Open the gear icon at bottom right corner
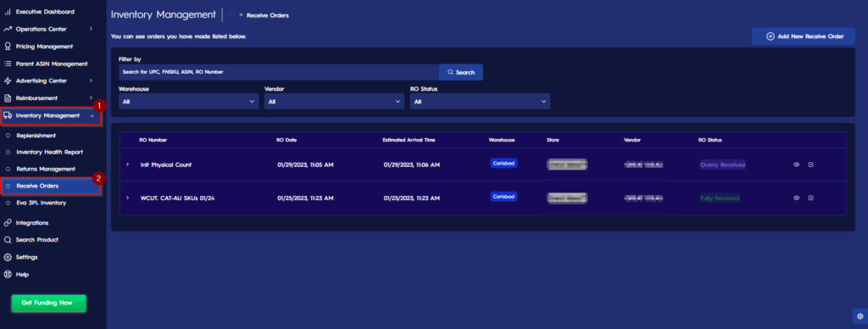Screen dimensions: 868x329 click(x=860, y=316)
